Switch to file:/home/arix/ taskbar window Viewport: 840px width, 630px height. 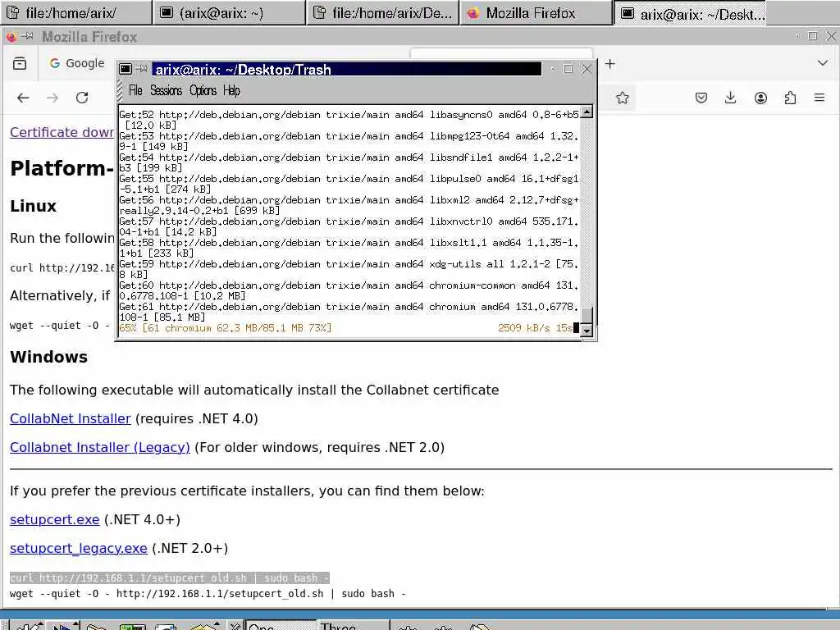[x=76, y=13]
